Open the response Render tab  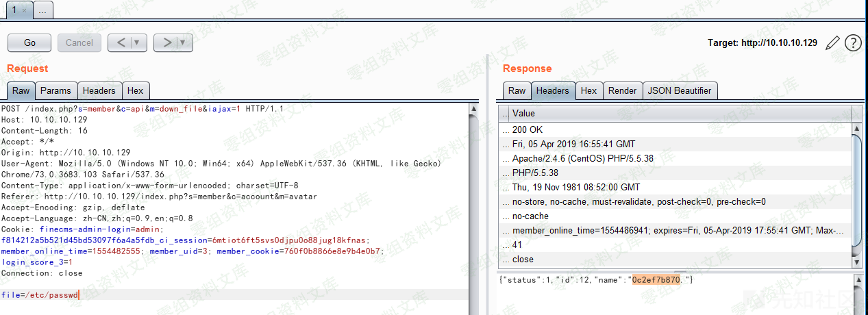coord(622,90)
